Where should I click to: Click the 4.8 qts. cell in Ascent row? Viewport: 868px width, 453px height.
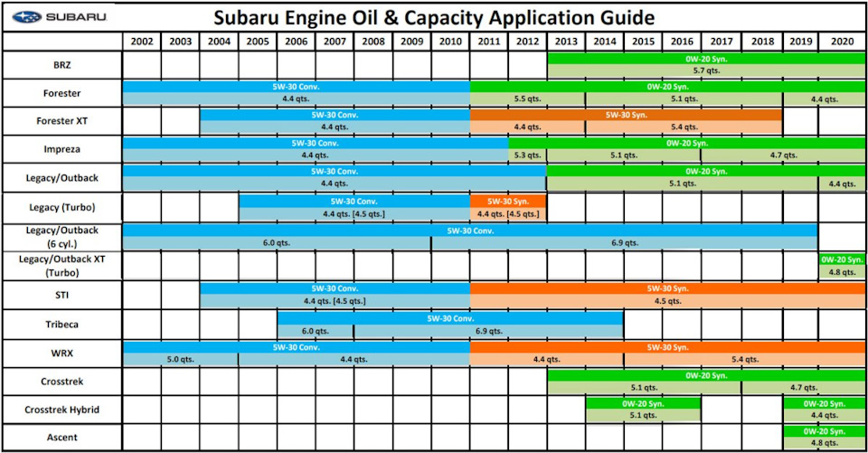[x=825, y=443]
